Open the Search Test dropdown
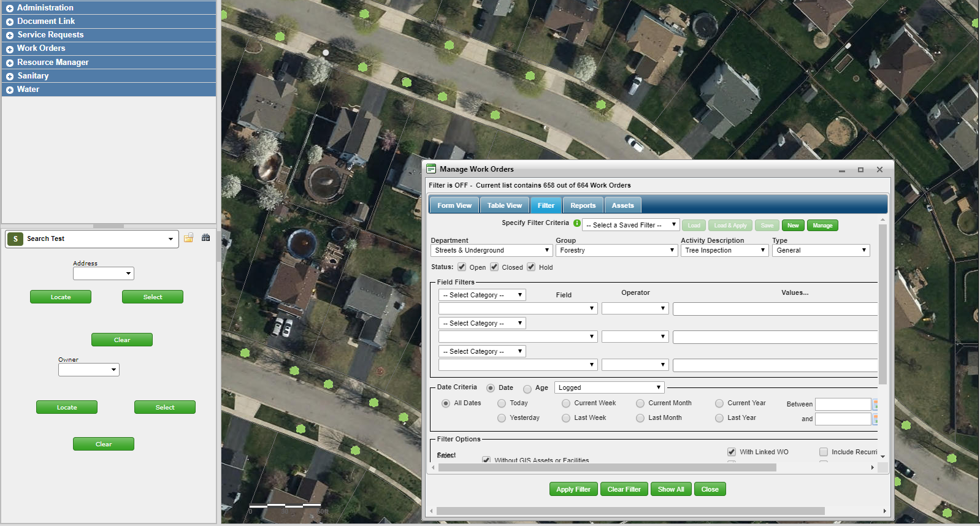The height and width of the screenshot is (526, 980). pos(92,239)
